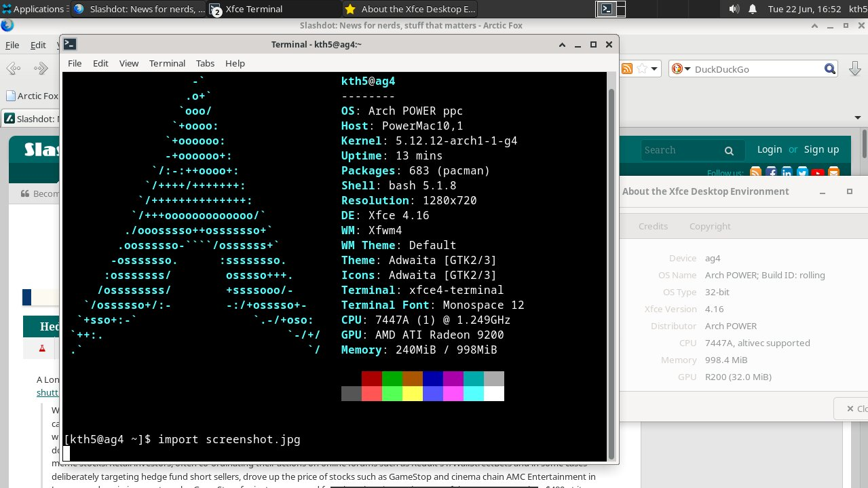The width and height of the screenshot is (868, 488).
Task: Click the 'OS: Arch POWER ppc' line
Action: tap(402, 111)
